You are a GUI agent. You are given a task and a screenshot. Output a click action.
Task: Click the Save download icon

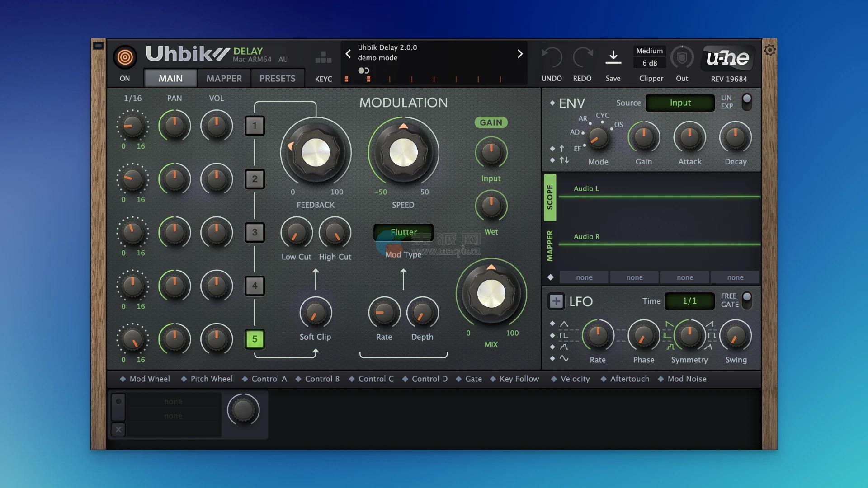[613, 57]
